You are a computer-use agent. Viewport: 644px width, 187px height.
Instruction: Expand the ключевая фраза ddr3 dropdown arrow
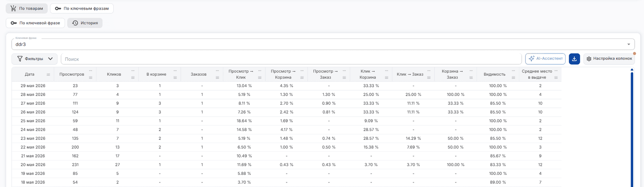(628, 44)
